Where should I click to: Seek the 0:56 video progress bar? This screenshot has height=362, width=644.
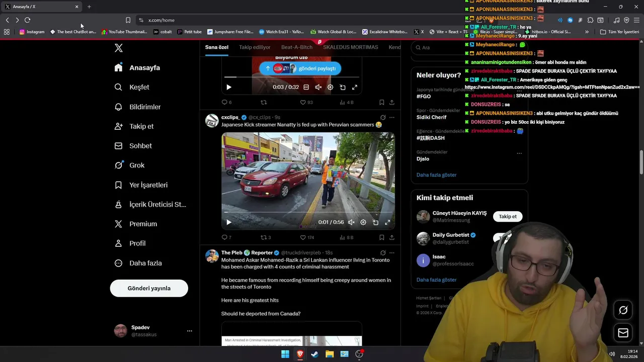pos(308,212)
